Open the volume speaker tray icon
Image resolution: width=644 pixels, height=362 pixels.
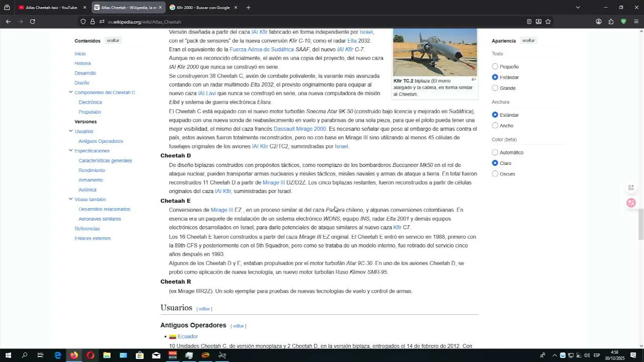point(587,355)
